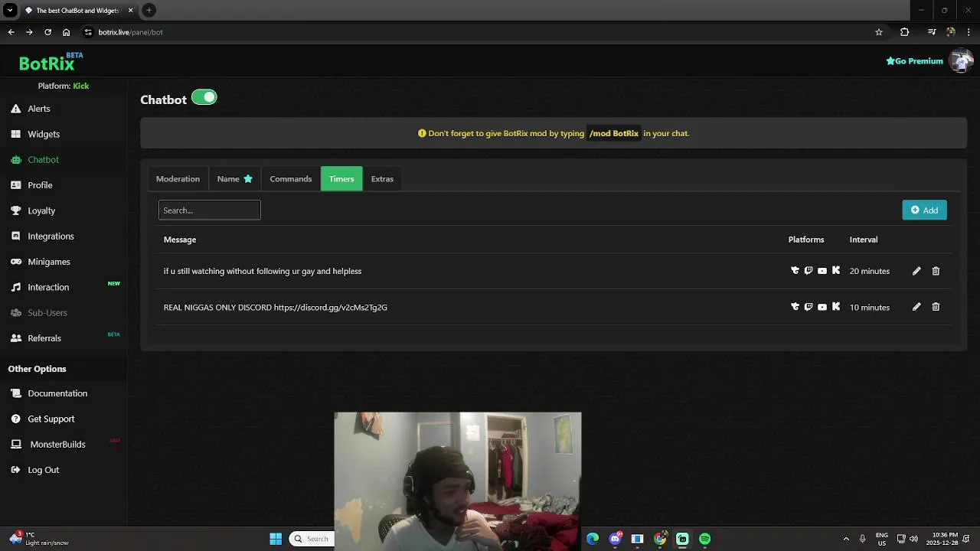Click the Kick icon on the 20 minutes timer
This screenshot has width=980, height=551.
tap(836, 271)
